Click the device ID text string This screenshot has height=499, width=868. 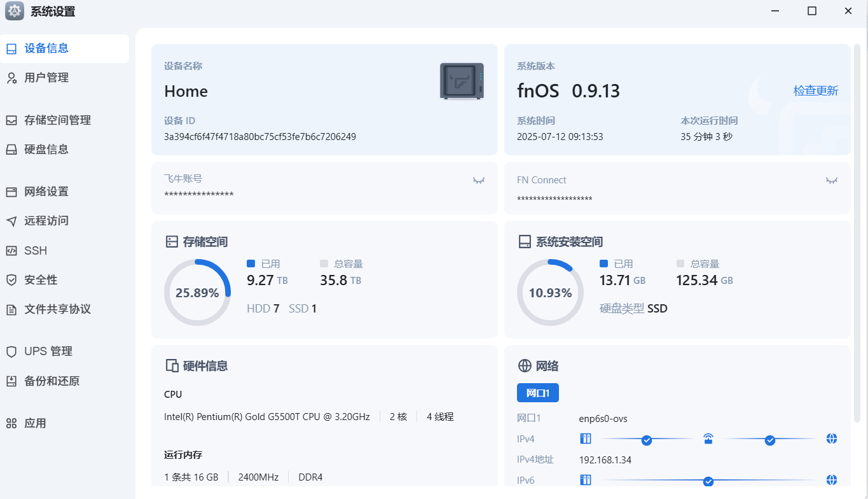(x=259, y=137)
